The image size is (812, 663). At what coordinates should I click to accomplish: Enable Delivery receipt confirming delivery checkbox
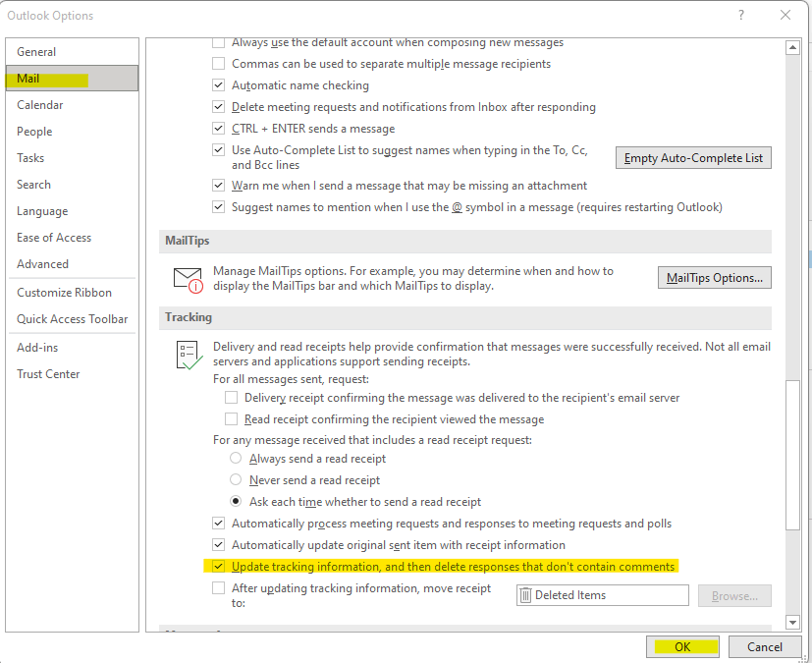point(231,397)
